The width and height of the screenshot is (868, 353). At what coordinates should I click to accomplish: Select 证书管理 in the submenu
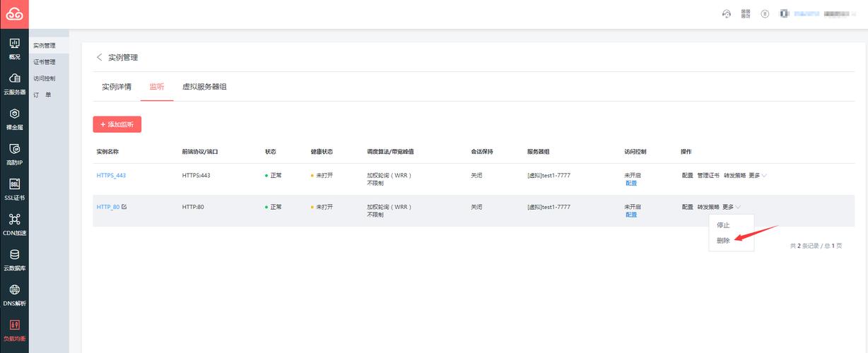pyautogui.click(x=45, y=62)
